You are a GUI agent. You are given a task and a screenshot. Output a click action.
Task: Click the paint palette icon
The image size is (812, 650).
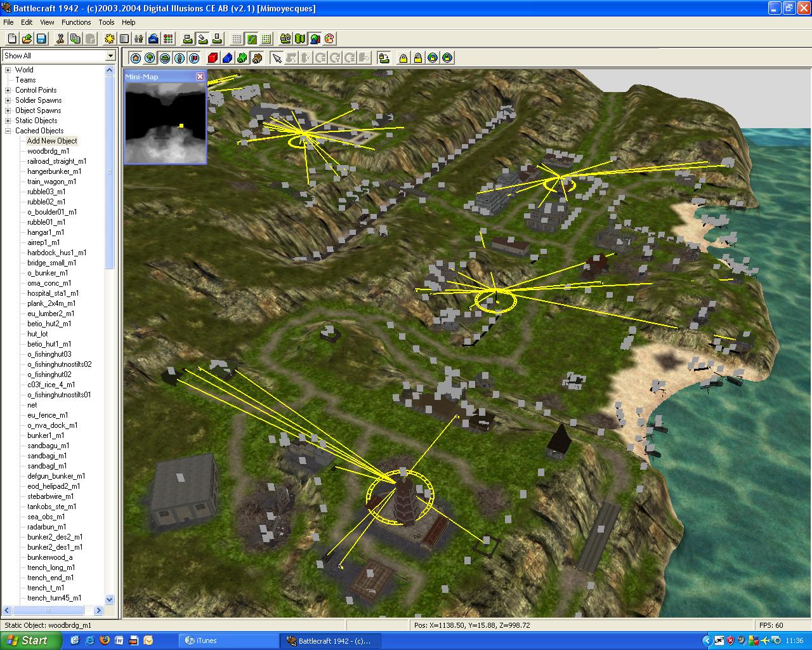[x=329, y=39]
